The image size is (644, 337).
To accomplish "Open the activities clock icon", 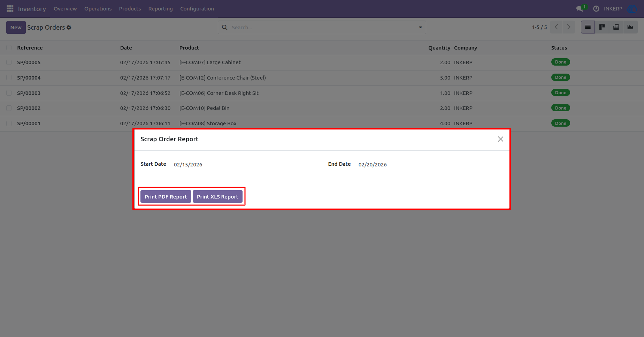I will 596,9.
